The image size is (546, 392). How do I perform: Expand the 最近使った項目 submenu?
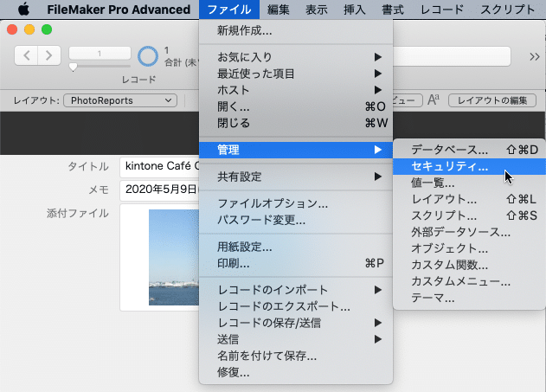click(296, 74)
